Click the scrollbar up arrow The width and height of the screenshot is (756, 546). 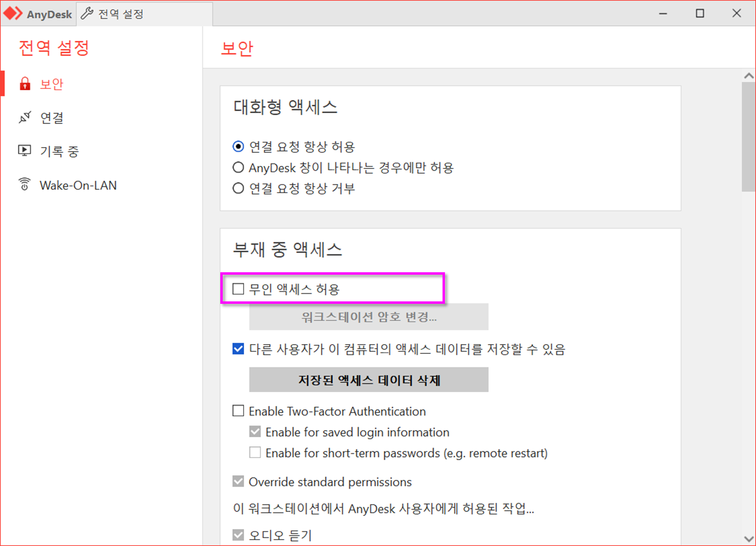[749, 76]
